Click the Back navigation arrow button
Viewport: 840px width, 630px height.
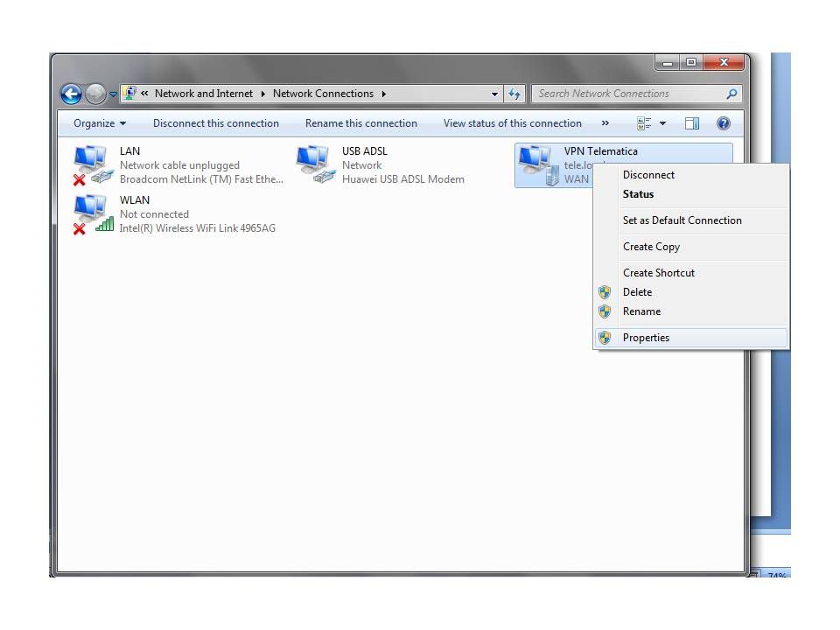click(71, 94)
